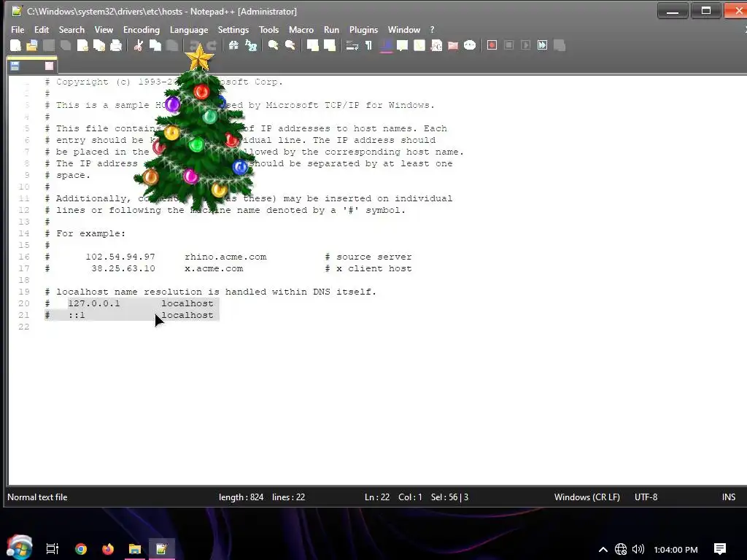Open the View menu
The height and width of the screenshot is (560, 747).
point(104,29)
